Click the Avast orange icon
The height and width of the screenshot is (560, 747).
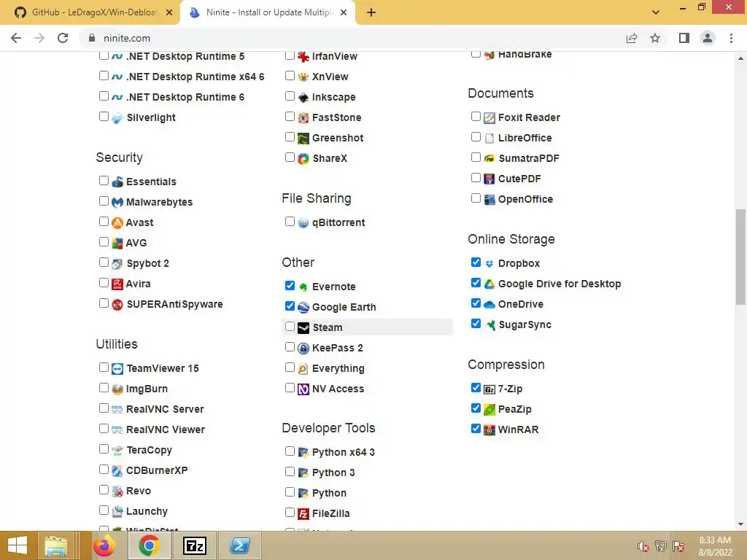[117, 223]
